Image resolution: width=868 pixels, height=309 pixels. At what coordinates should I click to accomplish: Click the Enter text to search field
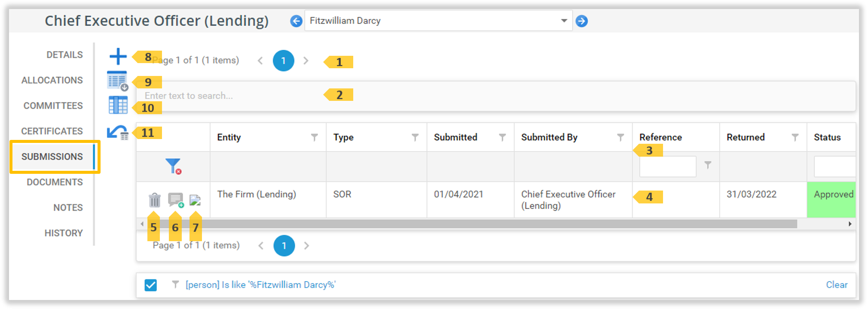[232, 96]
